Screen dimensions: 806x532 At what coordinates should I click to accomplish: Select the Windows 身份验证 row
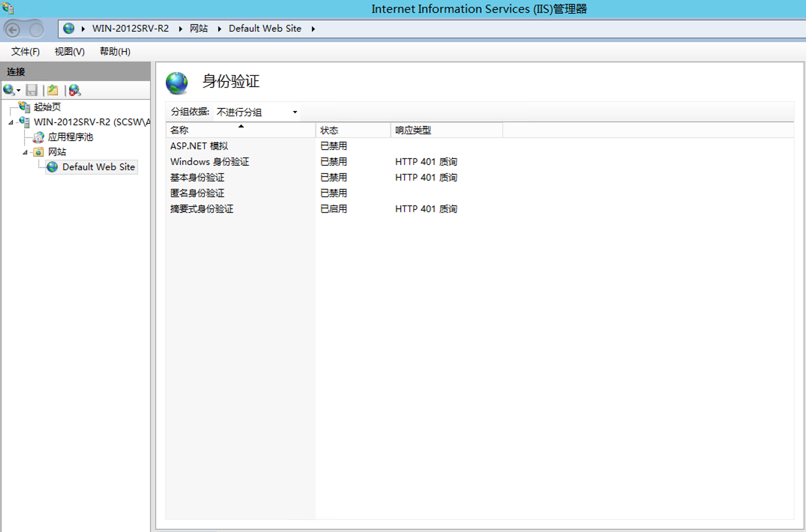(x=209, y=161)
